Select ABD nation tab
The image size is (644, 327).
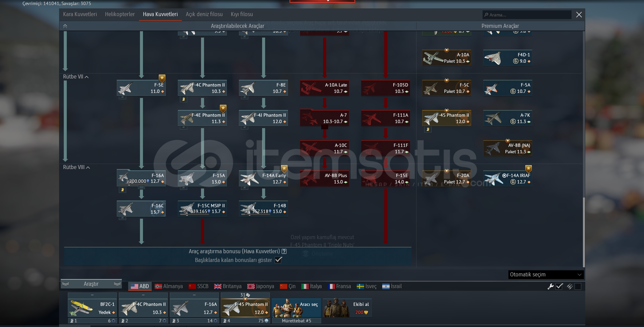[140, 286]
